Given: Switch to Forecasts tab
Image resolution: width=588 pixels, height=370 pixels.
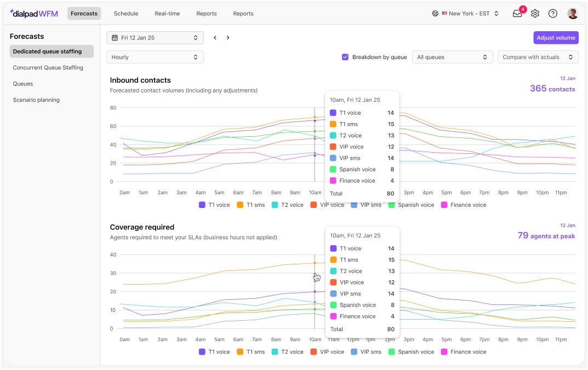Looking at the screenshot, I should (84, 14).
